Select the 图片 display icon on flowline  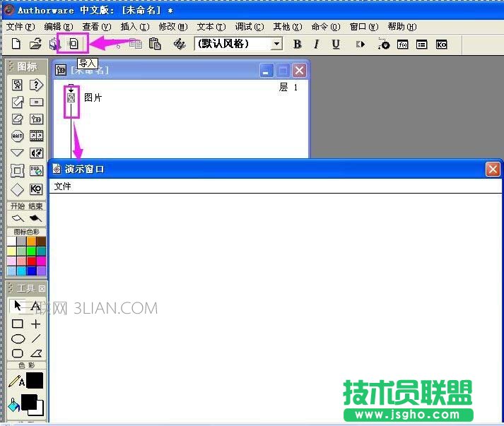click(71, 97)
